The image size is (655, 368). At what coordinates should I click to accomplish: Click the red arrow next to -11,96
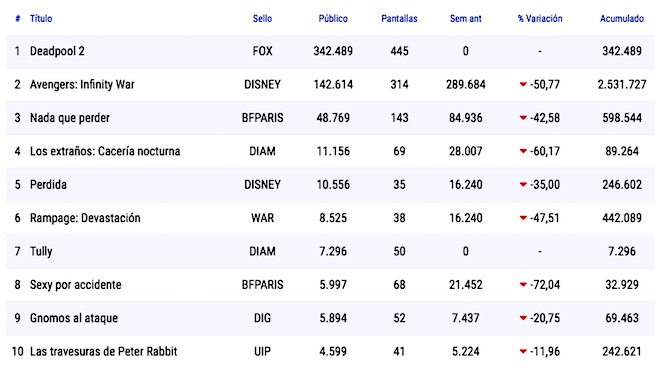pyautogui.click(x=523, y=352)
